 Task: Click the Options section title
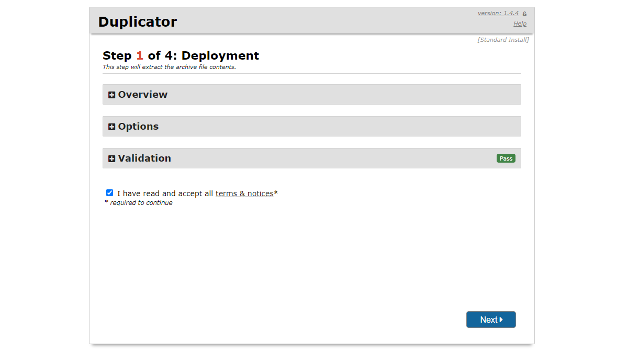(138, 127)
